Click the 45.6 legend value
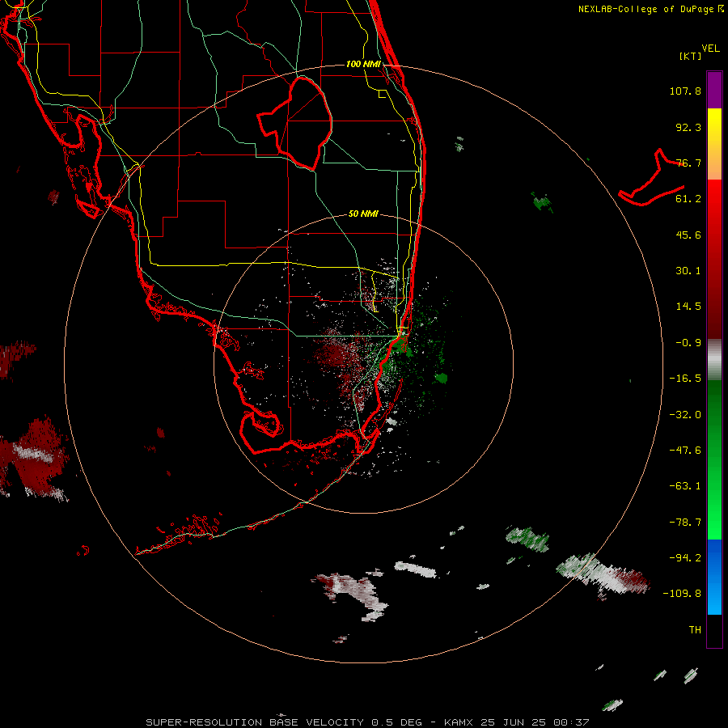This screenshot has width=728, height=728. [x=688, y=235]
